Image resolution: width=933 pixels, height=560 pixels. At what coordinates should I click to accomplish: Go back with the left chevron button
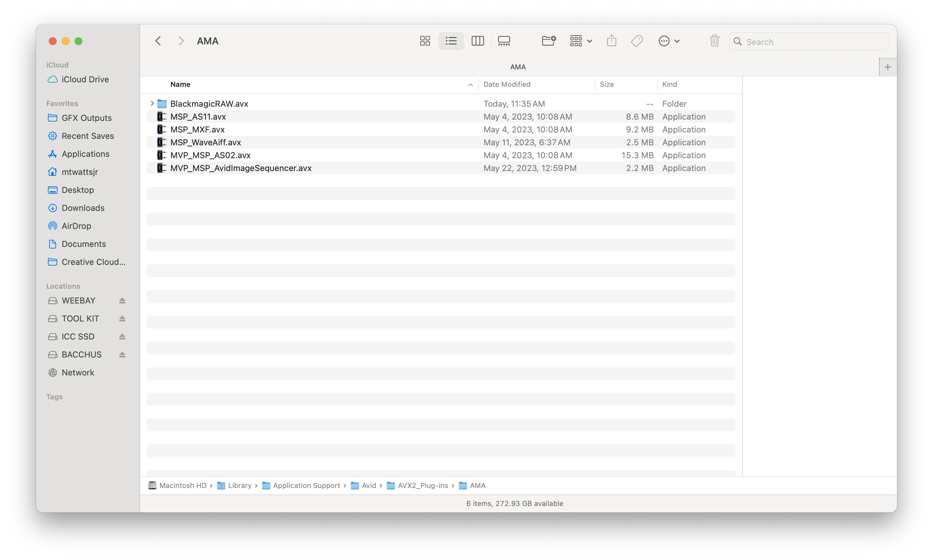(x=158, y=41)
